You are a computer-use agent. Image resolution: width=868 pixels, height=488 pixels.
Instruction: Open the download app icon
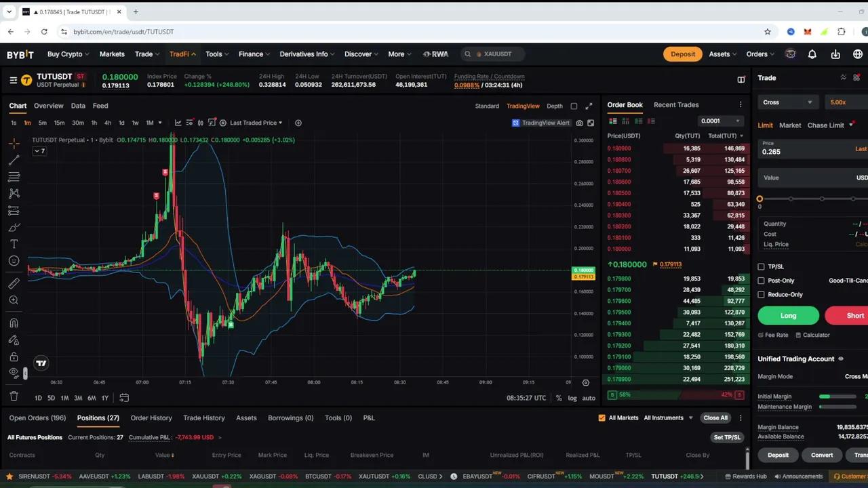[x=835, y=54]
